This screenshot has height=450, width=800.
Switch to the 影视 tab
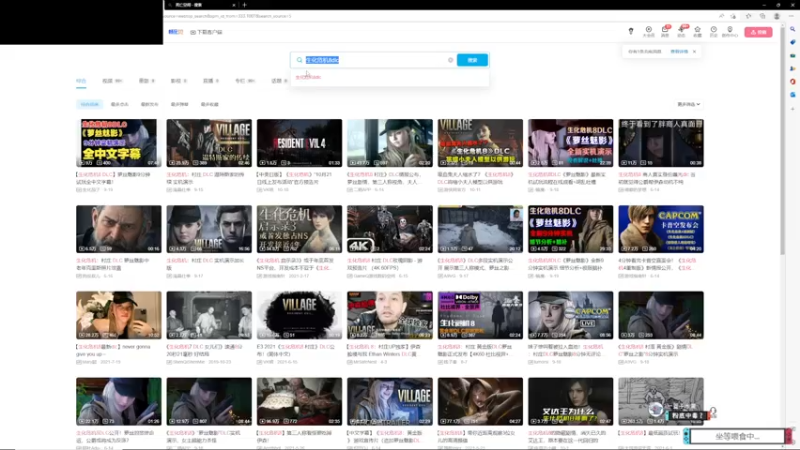click(x=178, y=81)
